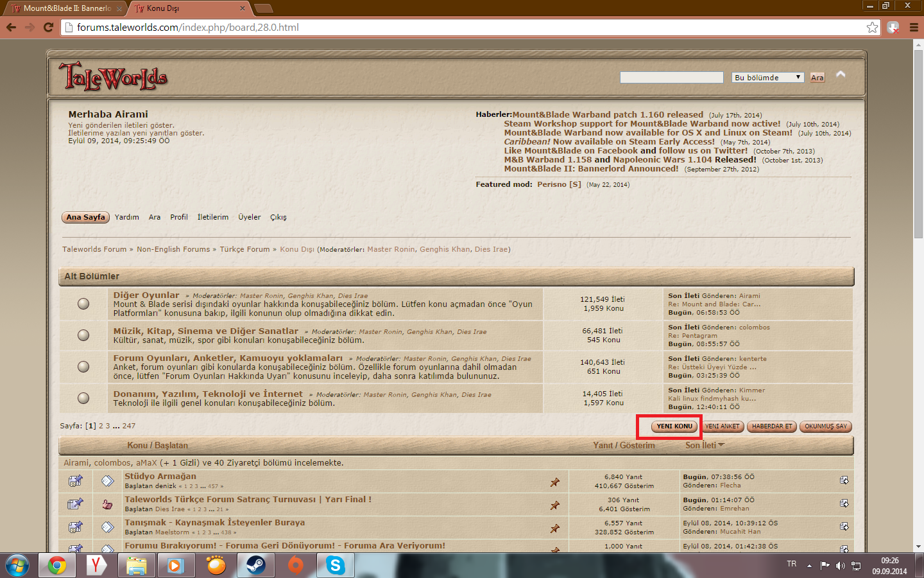
Task: Collapse the header with the up arrow icon
Action: (x=841, y=74)
